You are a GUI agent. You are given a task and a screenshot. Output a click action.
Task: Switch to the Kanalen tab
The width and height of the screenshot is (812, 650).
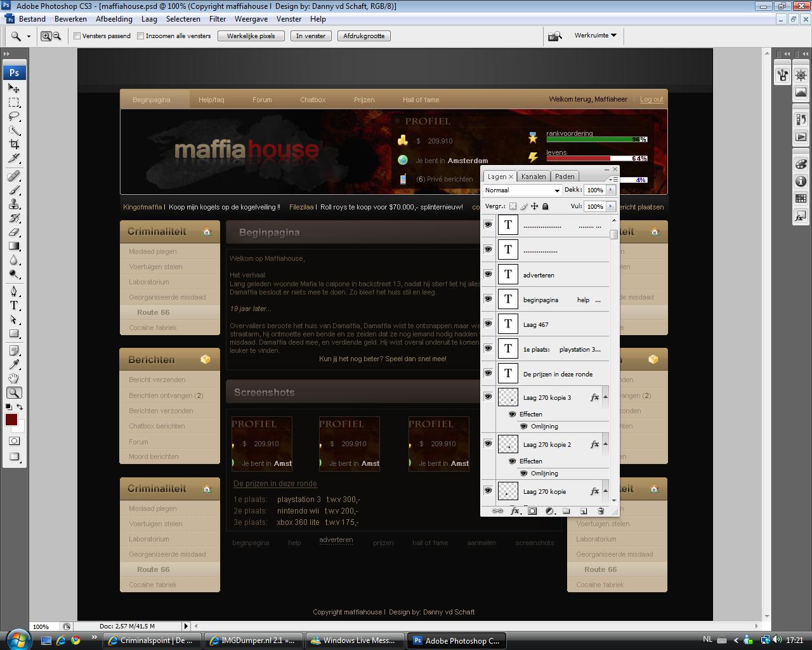[534, 176]
